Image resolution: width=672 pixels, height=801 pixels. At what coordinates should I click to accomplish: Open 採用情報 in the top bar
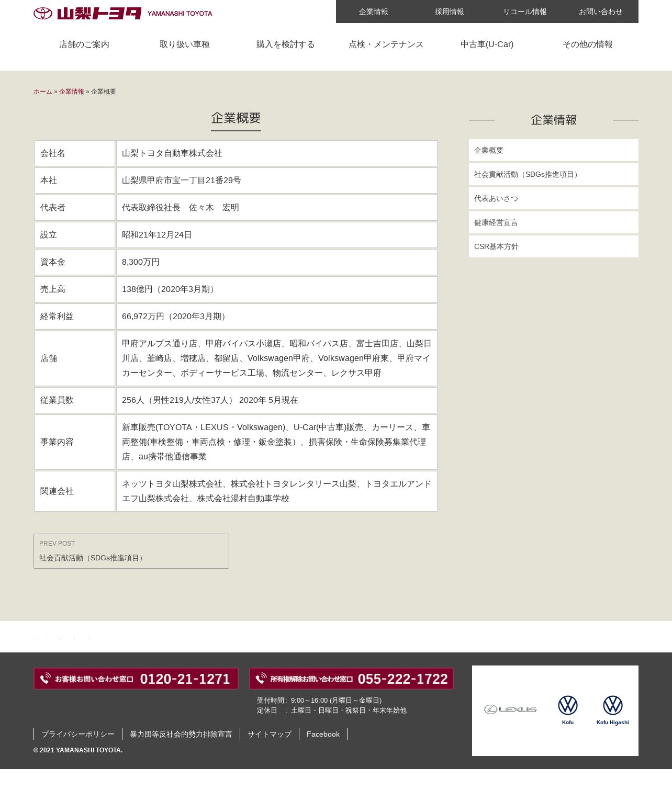click(450, 12)
